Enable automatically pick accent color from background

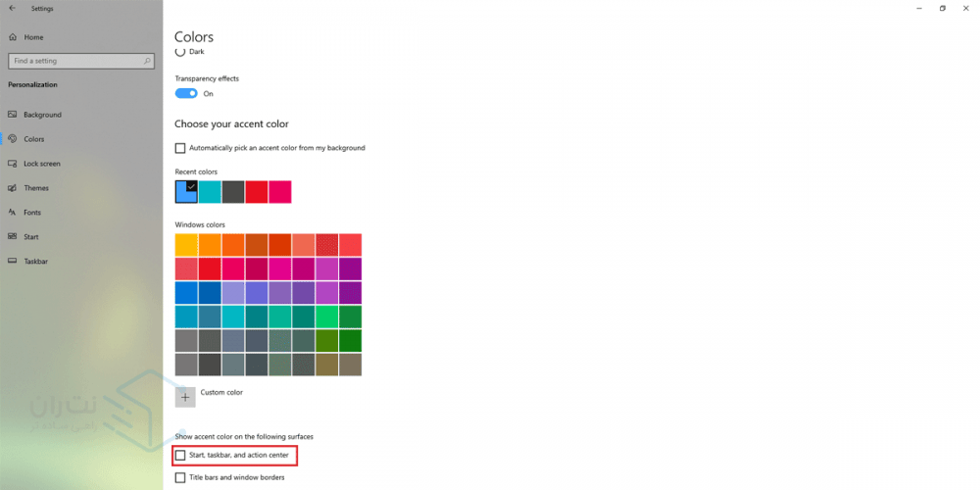coord(180,148)
